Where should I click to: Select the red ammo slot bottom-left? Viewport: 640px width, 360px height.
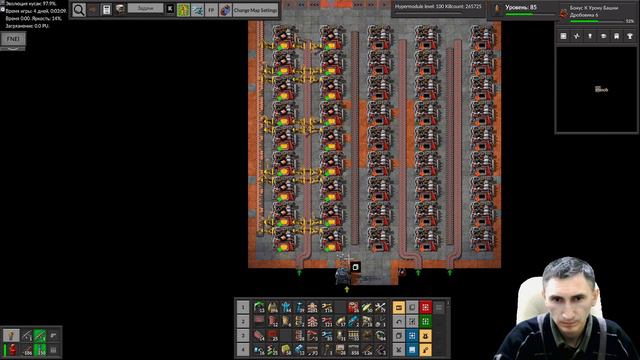13,350
